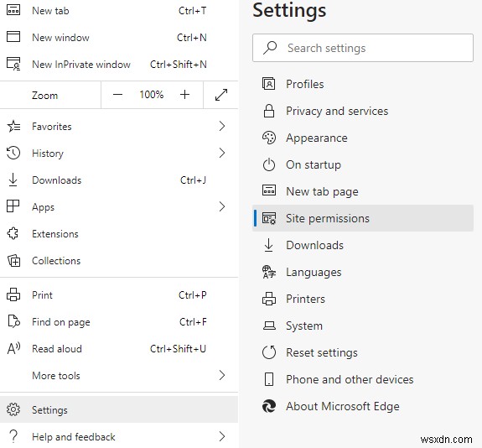Click the Extensions puzzle icon

pyautogui.click(x=13, y=233)
